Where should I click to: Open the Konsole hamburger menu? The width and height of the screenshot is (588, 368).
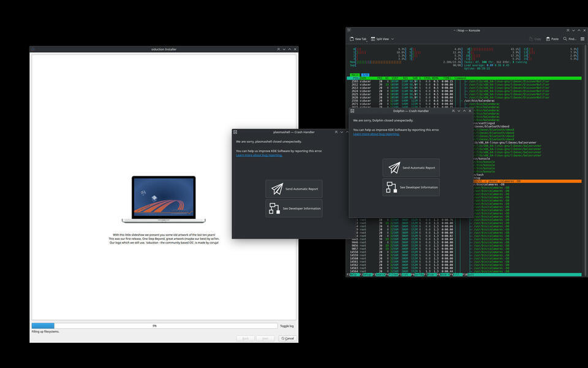582,39
